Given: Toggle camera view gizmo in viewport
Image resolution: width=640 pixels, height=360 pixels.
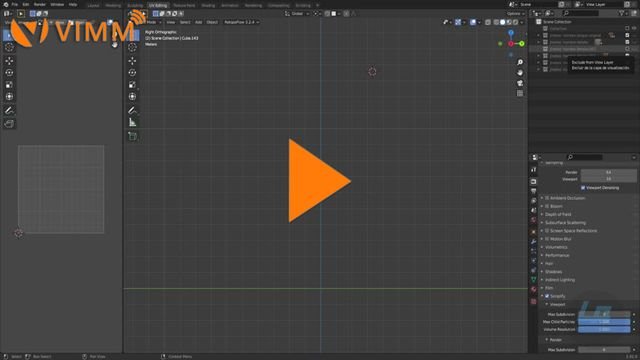Looking at the screenshot, I should [x=520, y=83].
